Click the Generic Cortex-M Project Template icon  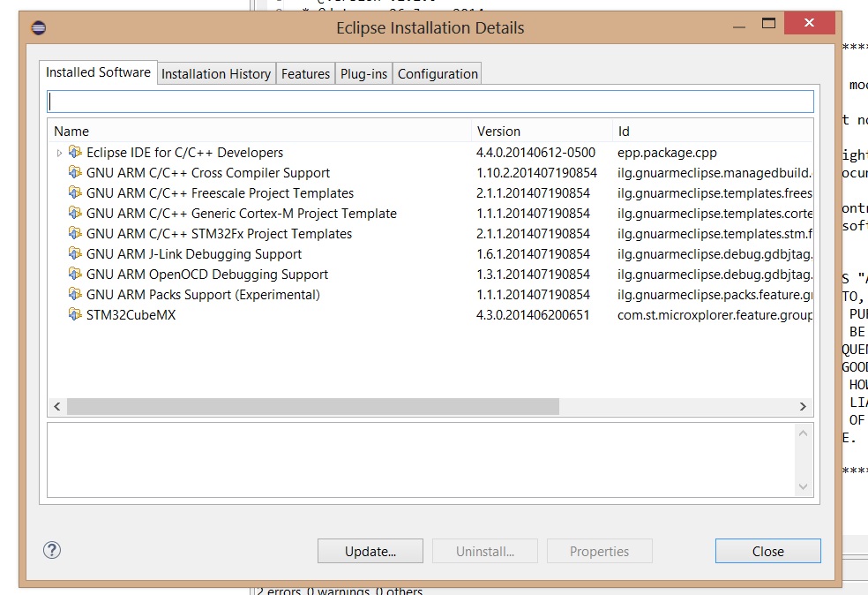tap(75, 213)
